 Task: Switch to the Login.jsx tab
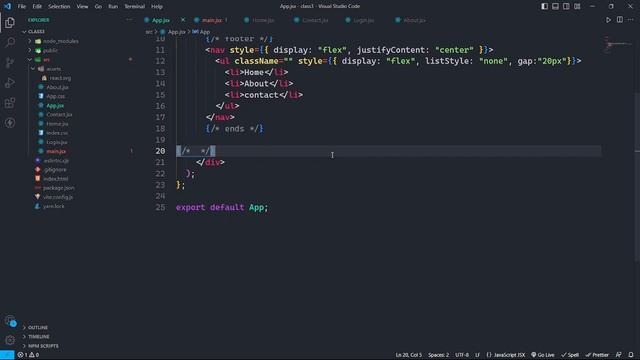(x=363, y=20)
